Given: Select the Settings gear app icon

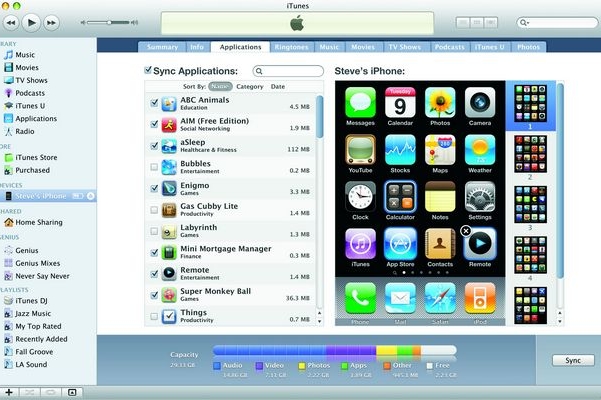Looking at the screenshot, I should coord(480,197).
